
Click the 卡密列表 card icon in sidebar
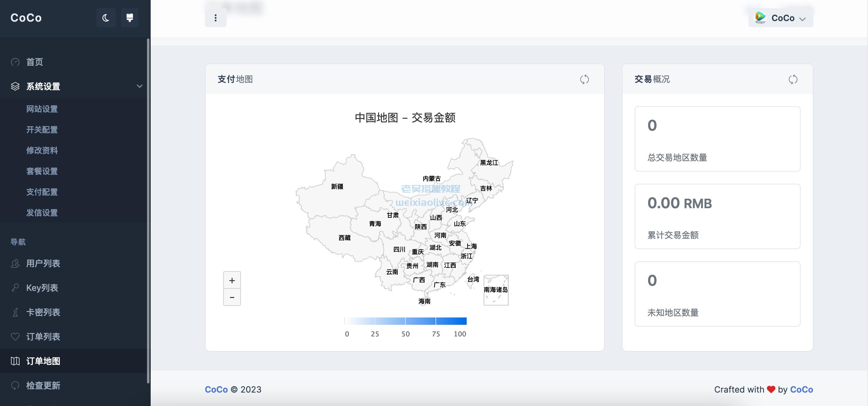point(14,312)
